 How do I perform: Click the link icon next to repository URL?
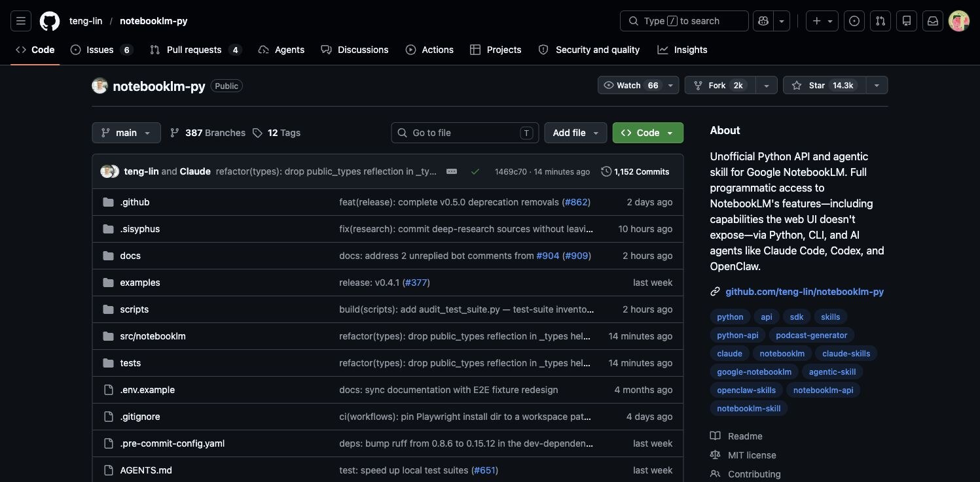(x=716, y=292)
